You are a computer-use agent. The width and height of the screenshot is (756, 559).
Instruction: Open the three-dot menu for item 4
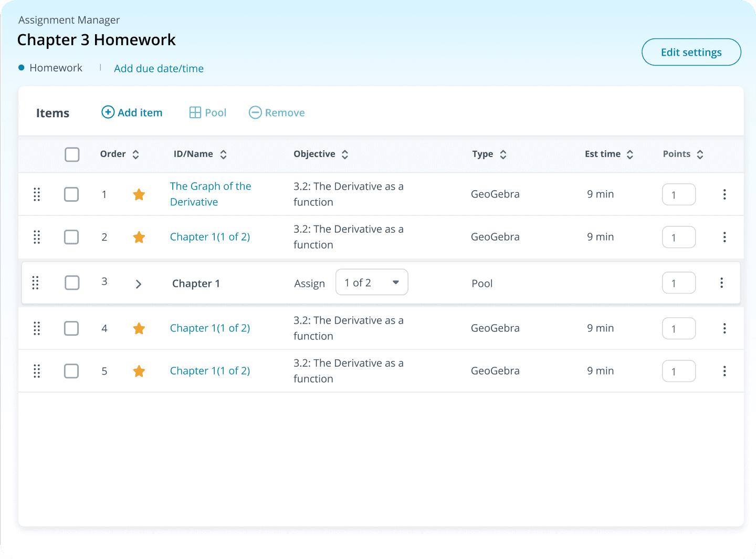[x=724, y=328]
